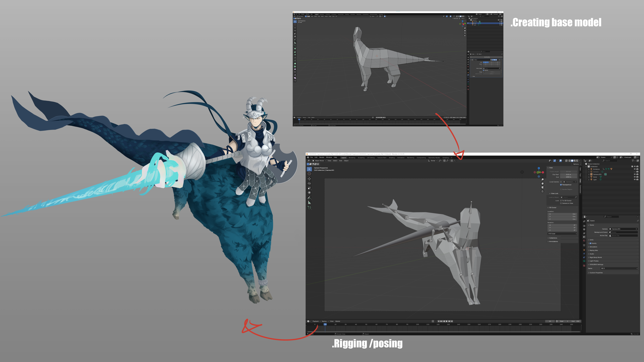Uncheck the Passepartout checkbox

tap(561, 185)
